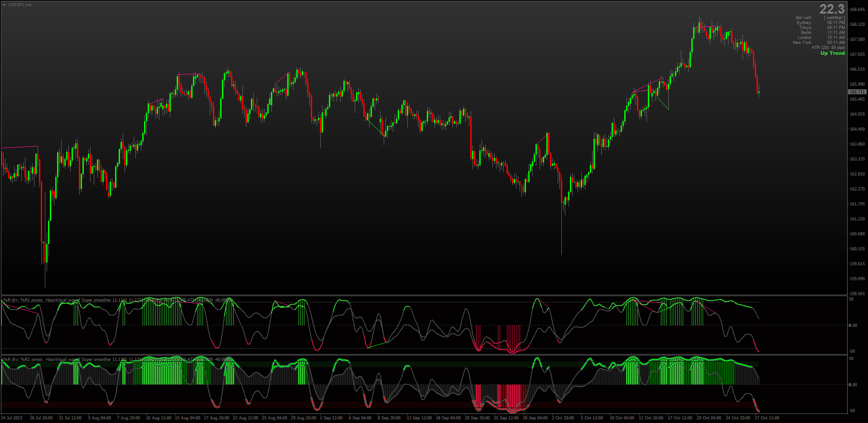This screenshot has height=423, width=868.
Task: Click the 167.580 price scale label
Action: click(857, 39)
